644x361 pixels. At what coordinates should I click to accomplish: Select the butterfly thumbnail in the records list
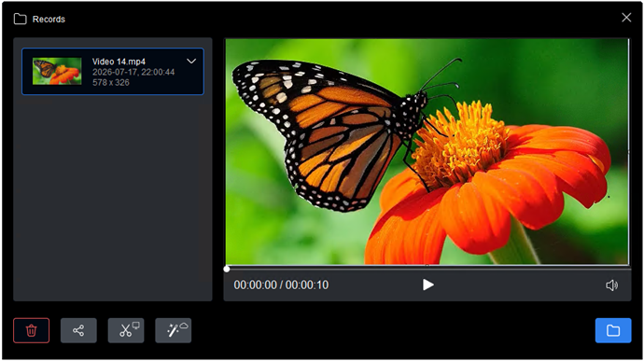click(x=57, y=71)
